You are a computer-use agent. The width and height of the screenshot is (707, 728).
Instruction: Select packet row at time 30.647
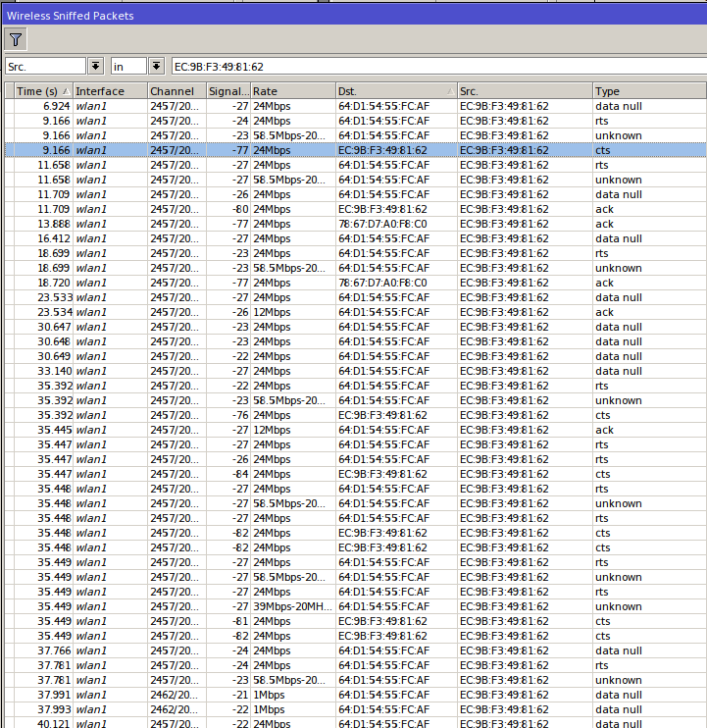point(356,327)
